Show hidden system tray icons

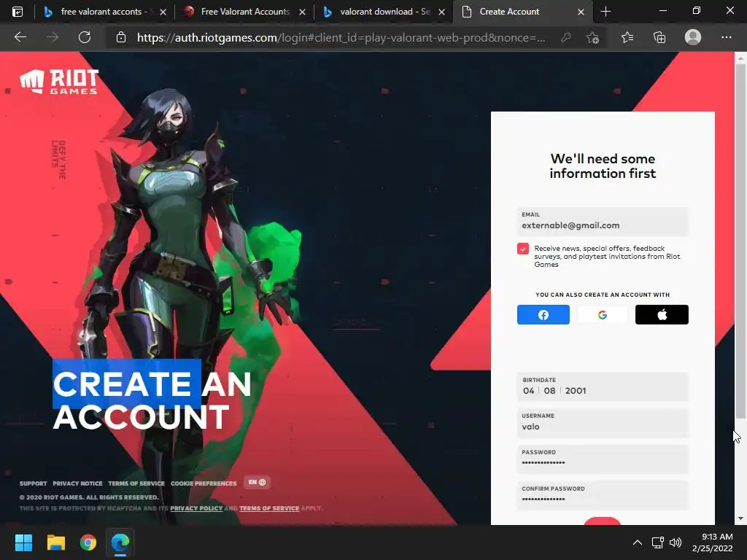[x=637, y=542]
